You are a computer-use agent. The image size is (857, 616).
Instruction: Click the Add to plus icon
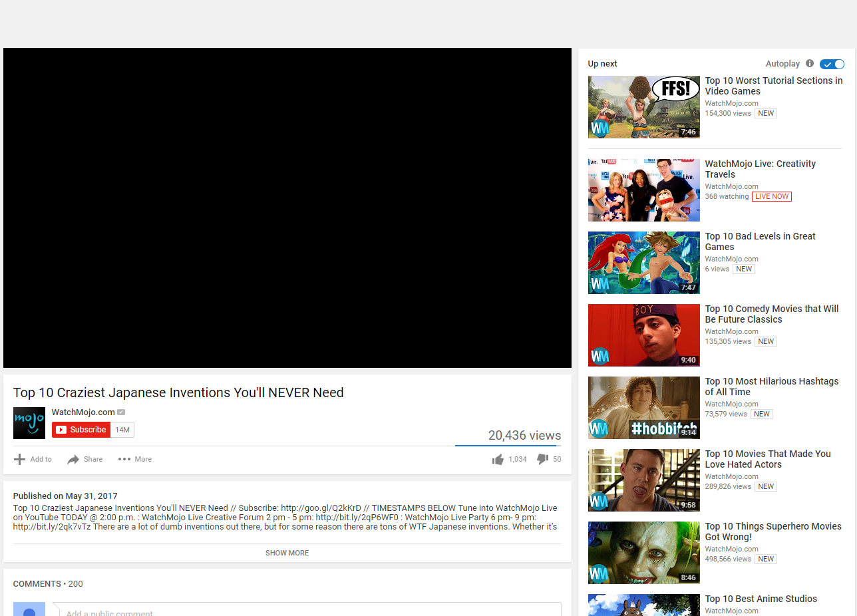(20, 459)
